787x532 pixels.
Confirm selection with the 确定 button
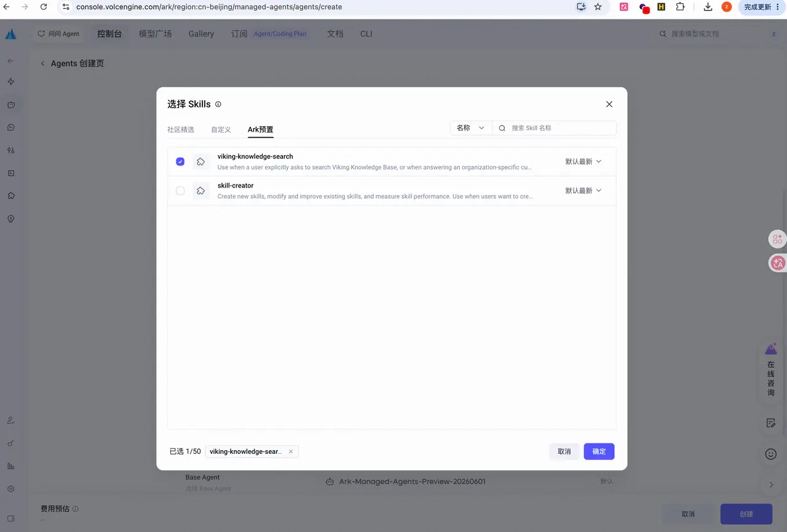coord(599,451)
